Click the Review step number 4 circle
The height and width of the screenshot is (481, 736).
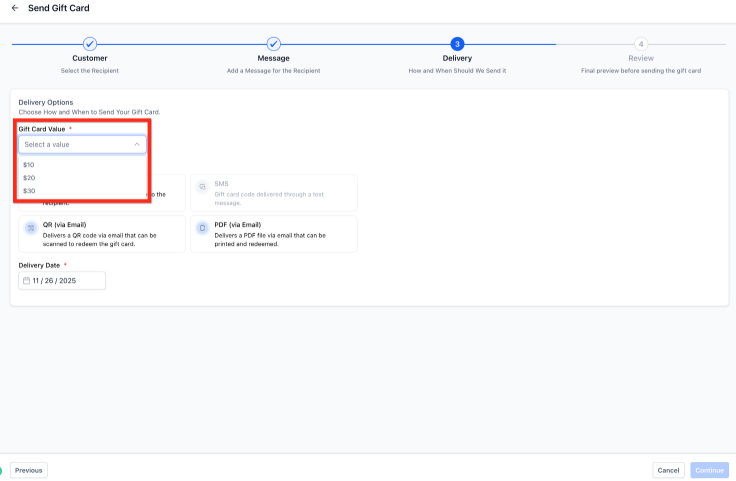tap(640, 44)
